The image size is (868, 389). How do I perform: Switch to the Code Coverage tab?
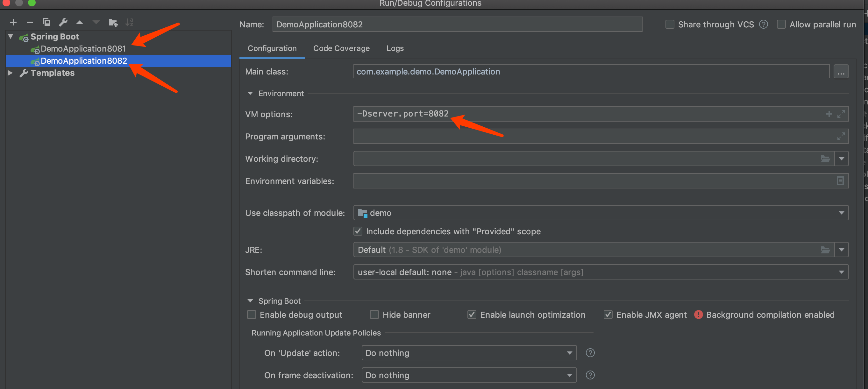[x=341, y=48]
